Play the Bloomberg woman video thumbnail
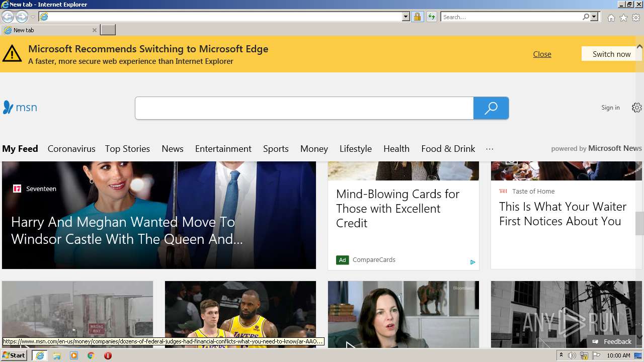Image resolution: width=644 pixels, height=362 pixels. (404, 314)
